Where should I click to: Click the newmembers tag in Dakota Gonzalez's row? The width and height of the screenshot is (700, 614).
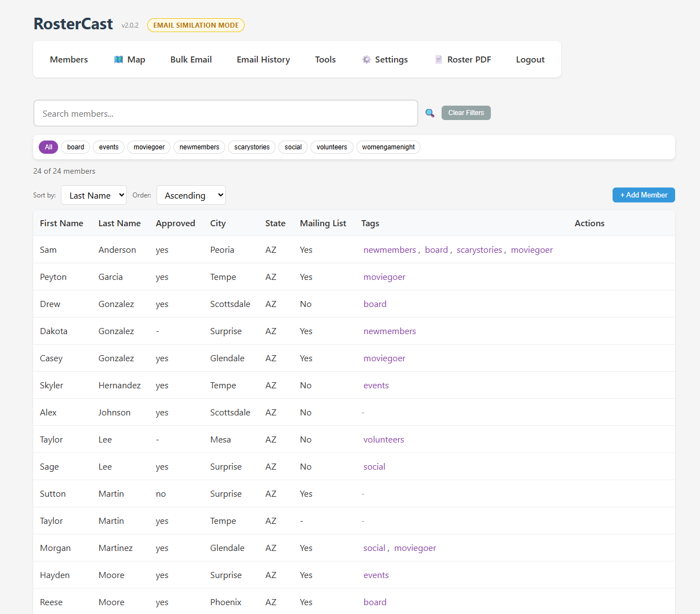pos(390,331)
